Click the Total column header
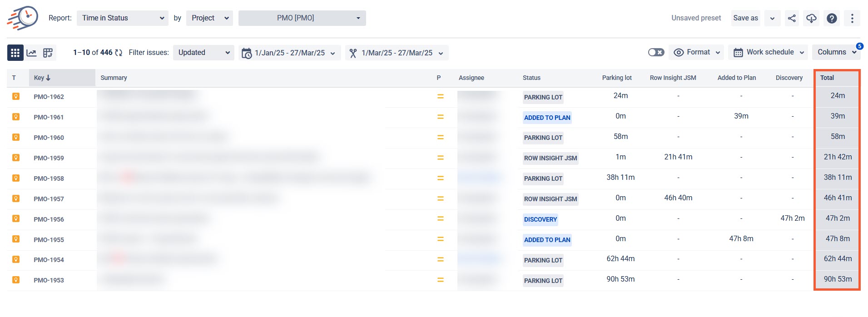Image resolution: width=868 pixels, height=317 pixels. 827,78
